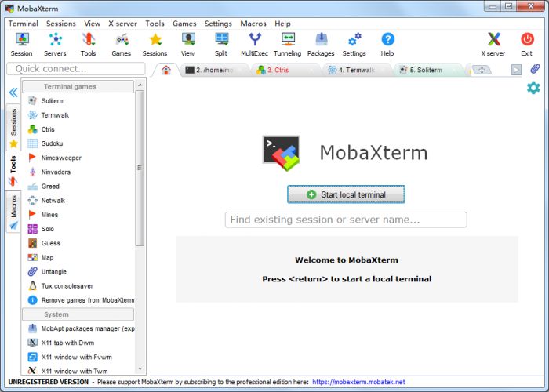
Task: Click the Quick connect input field
Action: click(x=76, y=69)
